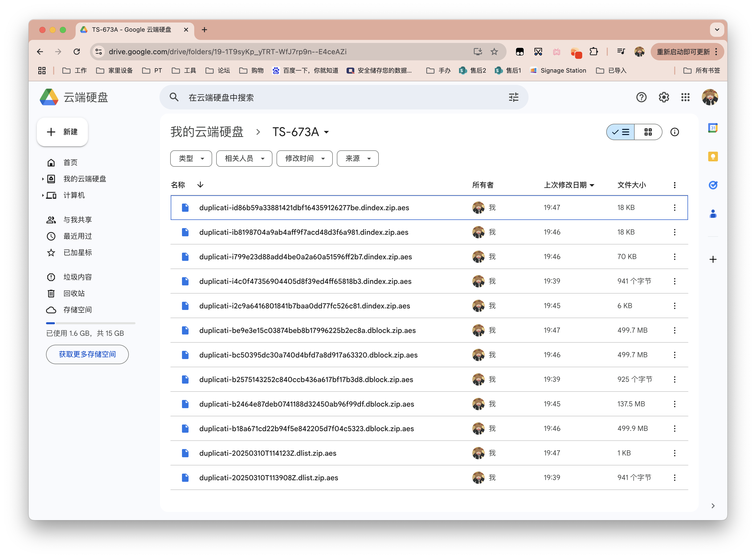Click the search magnifier icon
Screen dimensions: 756x558
(x=174, y=97)
